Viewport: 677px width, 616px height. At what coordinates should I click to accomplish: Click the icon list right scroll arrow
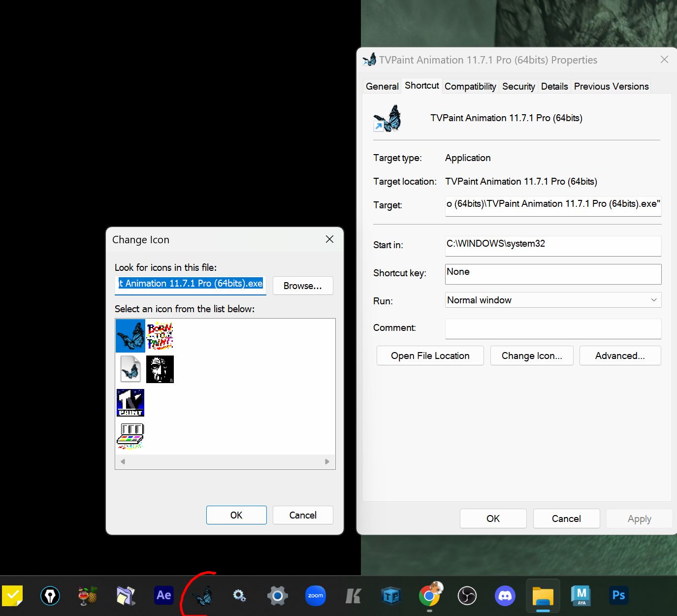[327, 461]
